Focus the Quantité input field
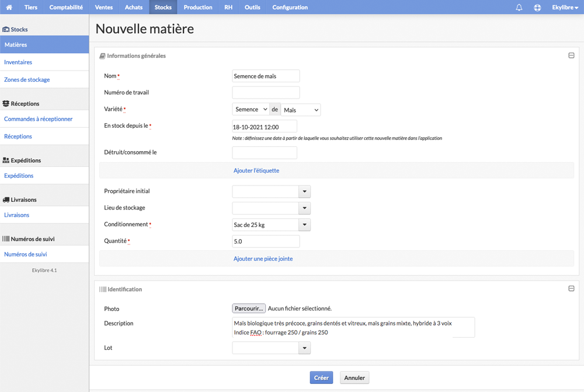 (266, 242)
